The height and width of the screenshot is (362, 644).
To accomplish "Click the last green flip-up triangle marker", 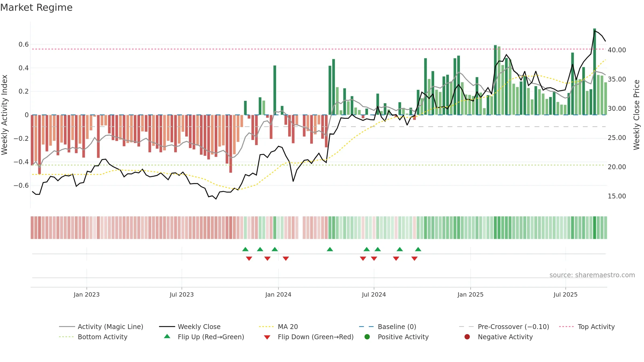I will point(418,249).
